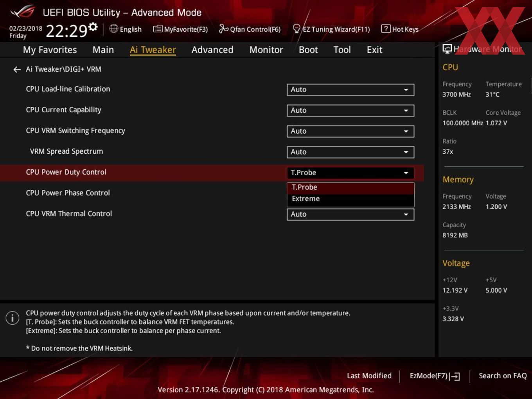
Task: Click the Ai Tweaker\DIGI+ VRM breadcrumb
Action: [x=63, y=69]
